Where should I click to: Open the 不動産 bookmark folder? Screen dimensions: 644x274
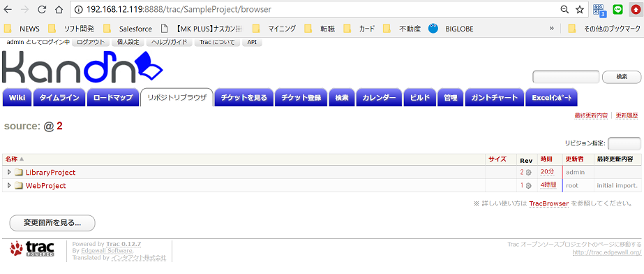click(402, 29)
